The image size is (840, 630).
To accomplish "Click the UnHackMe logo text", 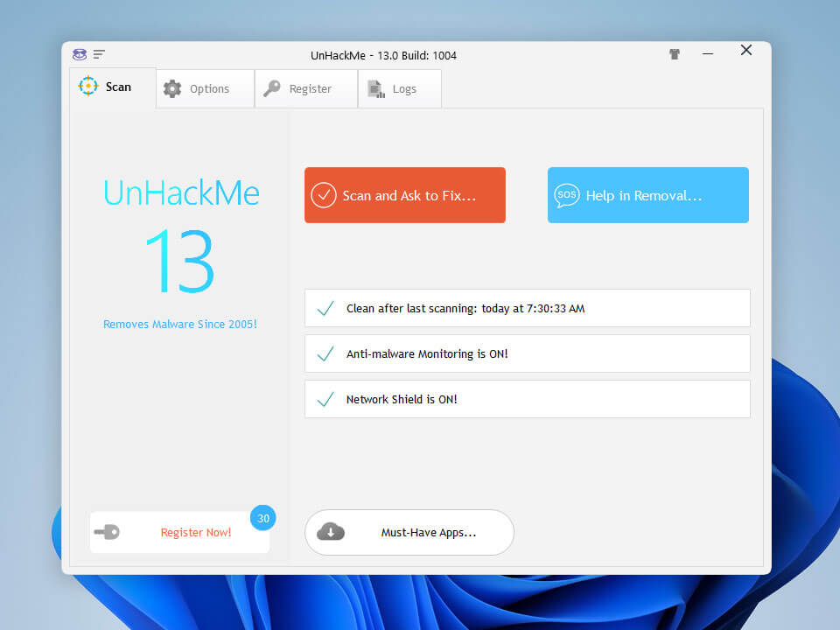I will click(x=181, y=192).
